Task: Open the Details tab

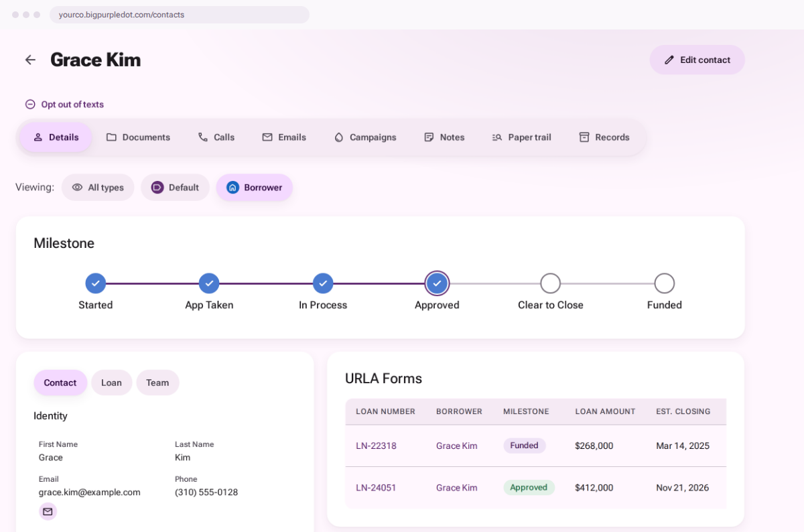Action: (56, 137)
